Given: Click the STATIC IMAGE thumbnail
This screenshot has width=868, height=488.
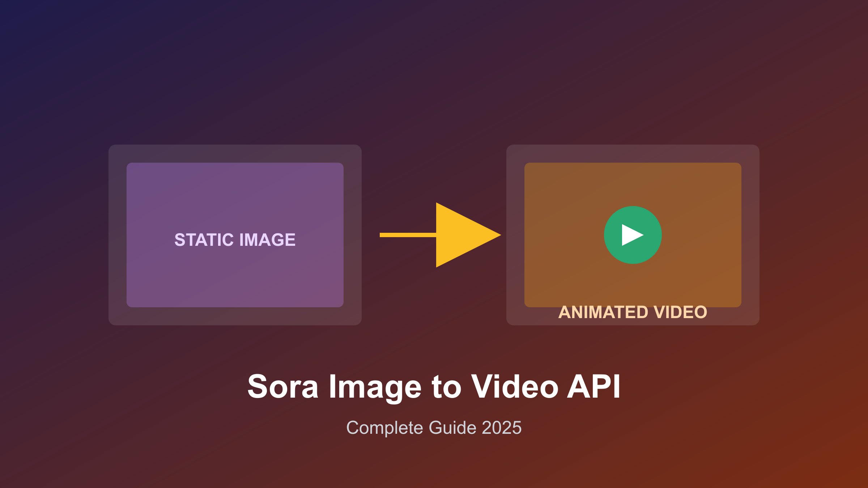Looking at the screenshot, I should point(235,235).
